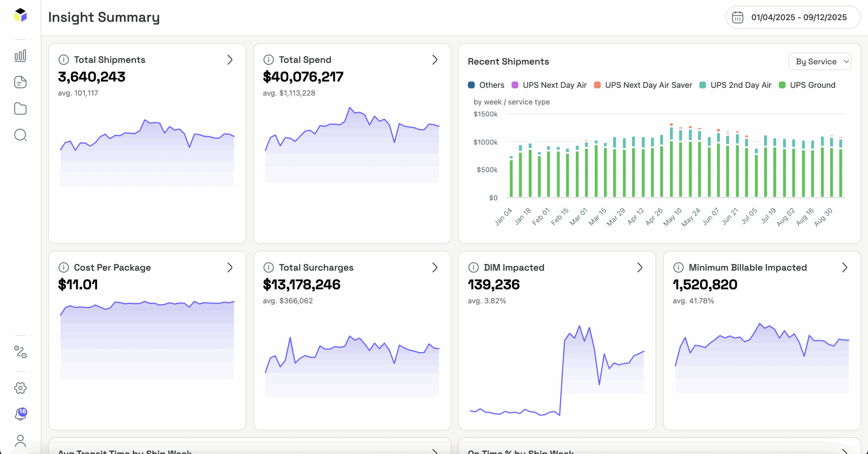Click the Cost Per Package trend chart area
Viewport: 868px width, 454px height.
pyautogui.click(x=147, y=339)
